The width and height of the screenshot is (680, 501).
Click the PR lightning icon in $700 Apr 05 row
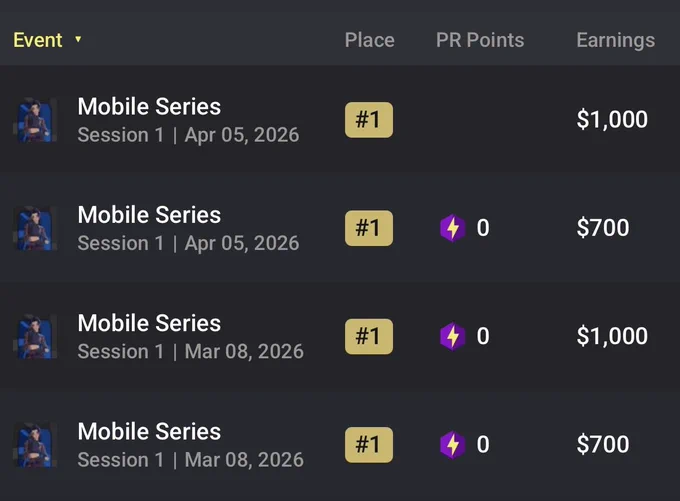452,228
